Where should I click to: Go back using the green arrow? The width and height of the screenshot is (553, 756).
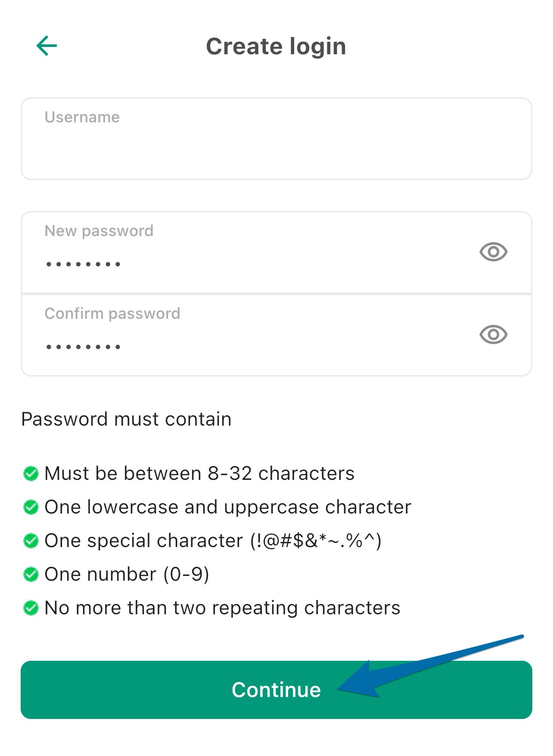47,46
